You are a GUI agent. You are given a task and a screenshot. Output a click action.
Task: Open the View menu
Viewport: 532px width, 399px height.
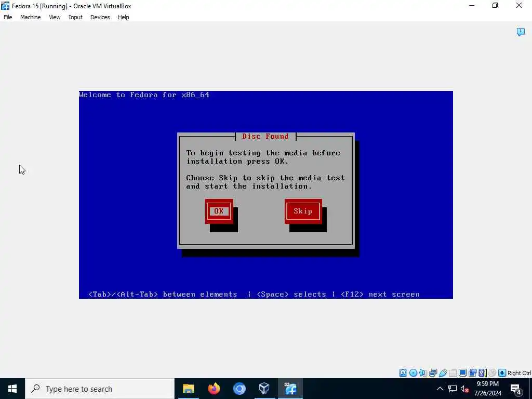click(x=55, y=17)
